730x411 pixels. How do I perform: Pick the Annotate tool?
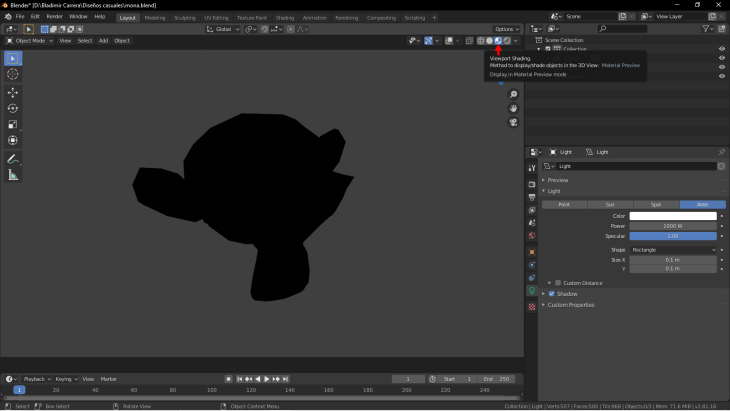[x=13, y=159]
